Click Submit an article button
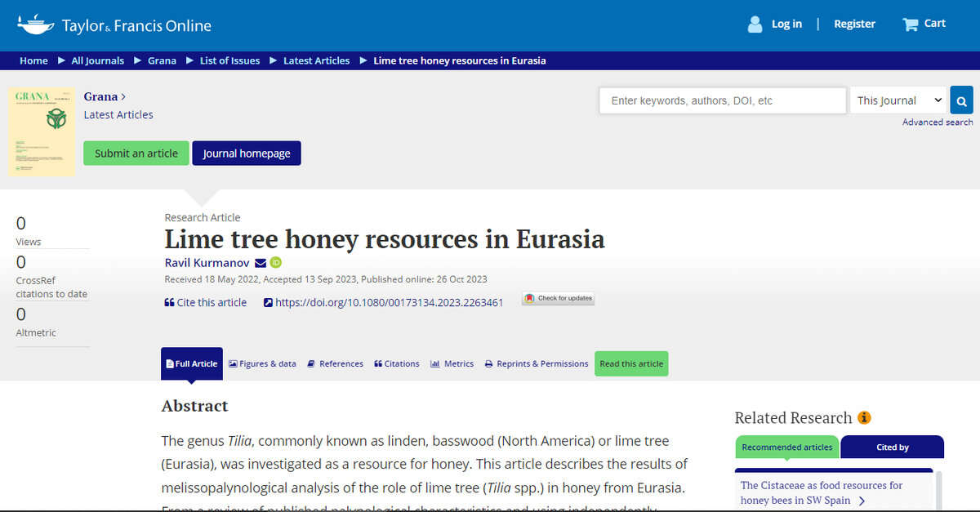The width and height of the screenshot is (980, 512). pyautogui.click(x=136, y=154)
